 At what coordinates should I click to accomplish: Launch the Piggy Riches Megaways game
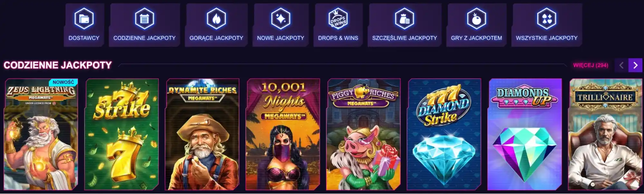[363, 134]
